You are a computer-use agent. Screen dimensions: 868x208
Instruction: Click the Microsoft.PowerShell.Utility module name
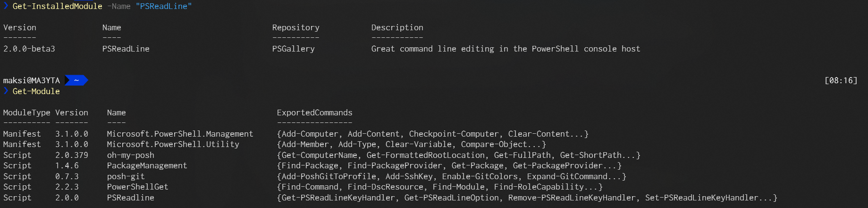click(173, 144)
